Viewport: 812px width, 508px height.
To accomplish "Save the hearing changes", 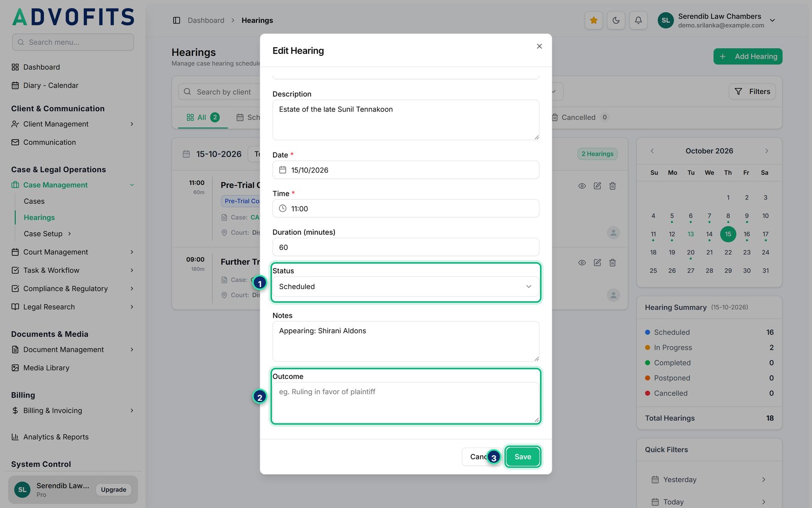I will point(523,457).
